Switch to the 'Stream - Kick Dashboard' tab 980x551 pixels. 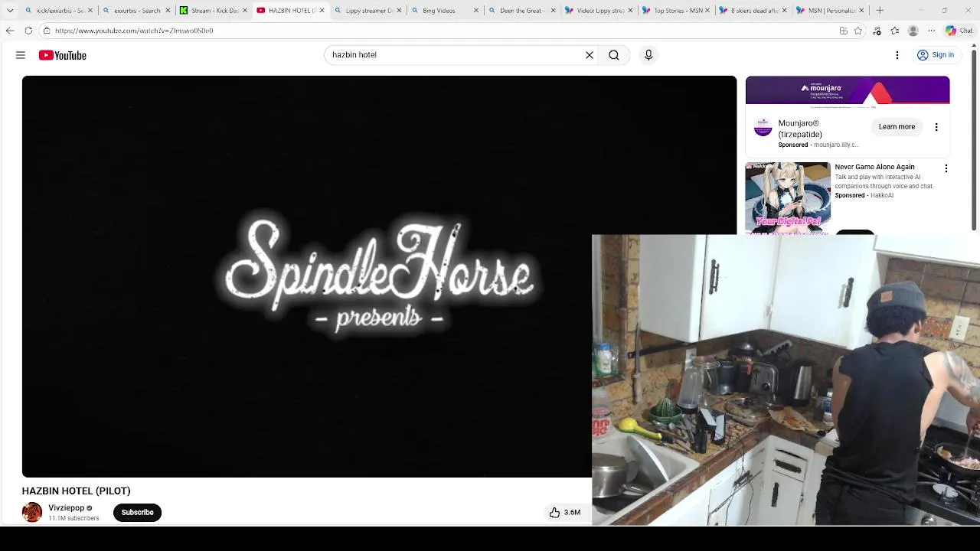(214, 11)
